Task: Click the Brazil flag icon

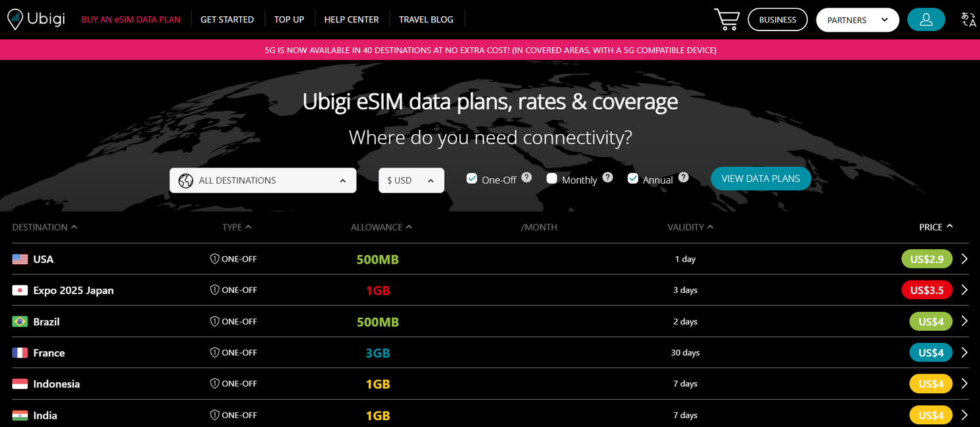Action: [19, 321]
